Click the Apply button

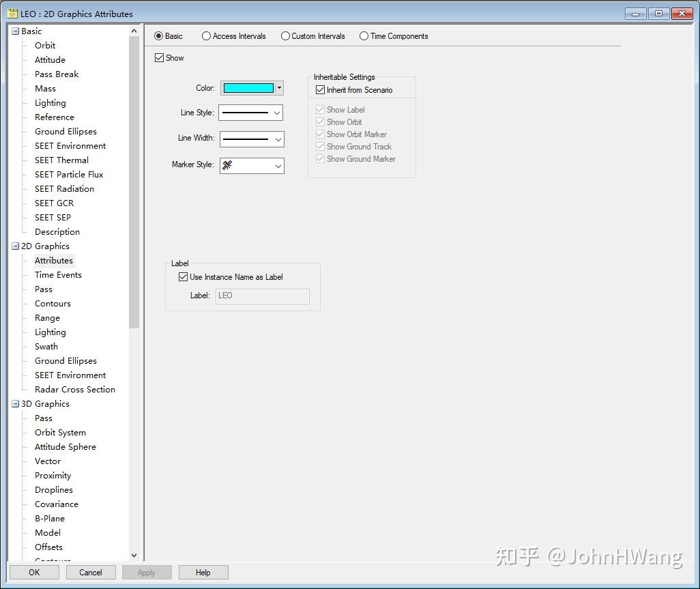coord(147,573)
